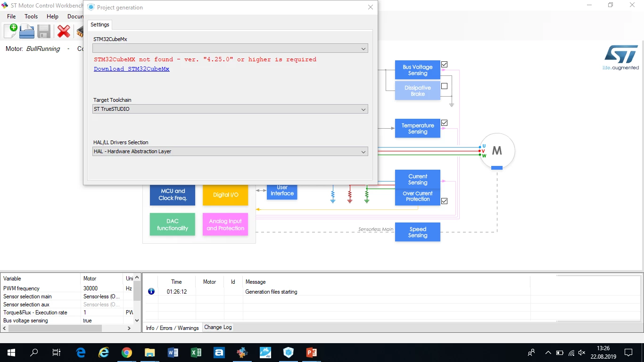Click the variable table's scroll-left arrow
644x362 pixels.
[x=5, y=328]
